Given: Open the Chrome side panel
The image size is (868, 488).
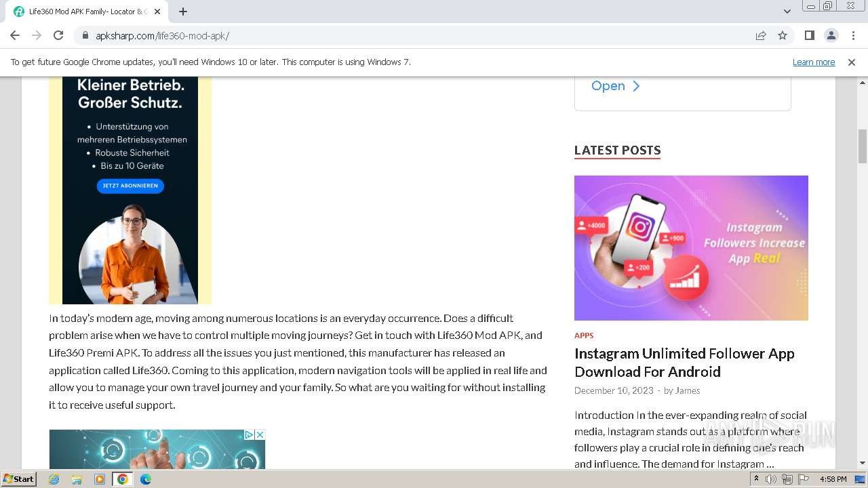Looking at the screenshot, I should pos(809,35).
